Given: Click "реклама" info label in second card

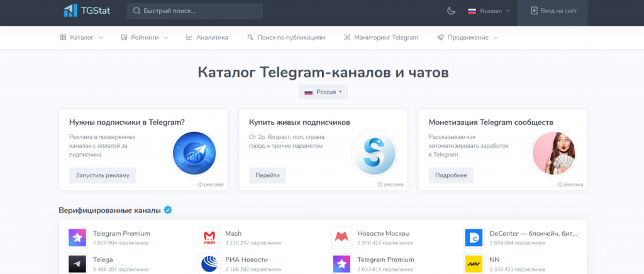Looking at the screenshot, I should [391, 185].
